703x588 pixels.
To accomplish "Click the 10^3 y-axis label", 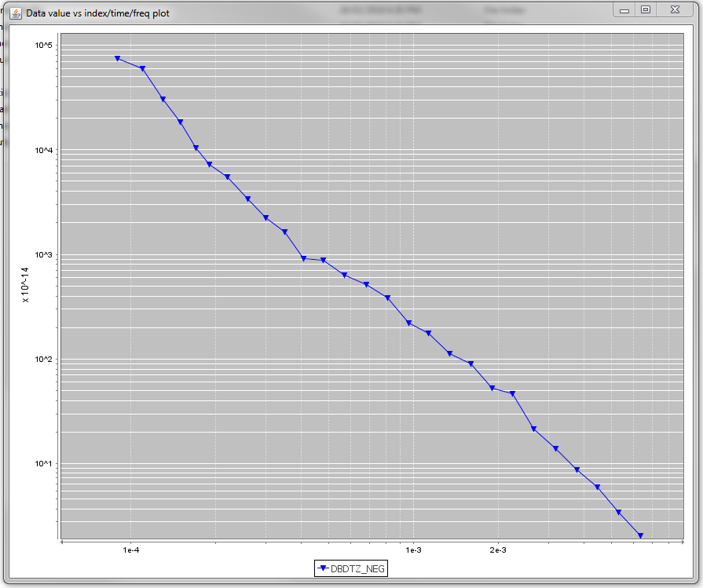I will tap(43, 254).
